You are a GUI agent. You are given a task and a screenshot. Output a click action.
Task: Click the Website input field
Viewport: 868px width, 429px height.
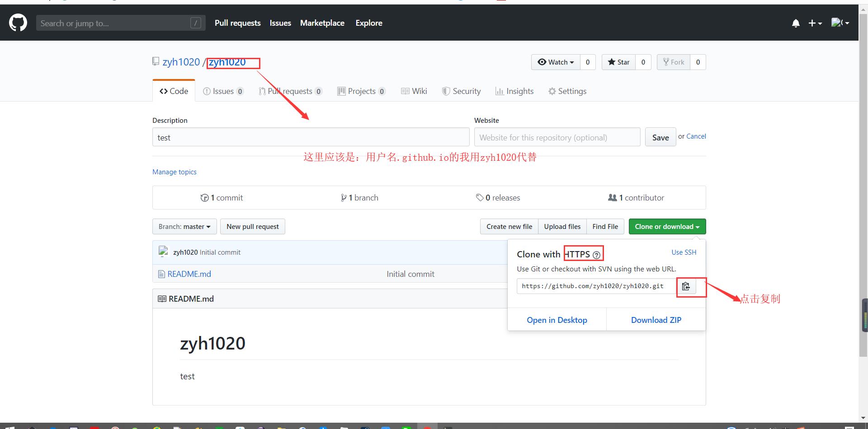click(x=557, y=137)
